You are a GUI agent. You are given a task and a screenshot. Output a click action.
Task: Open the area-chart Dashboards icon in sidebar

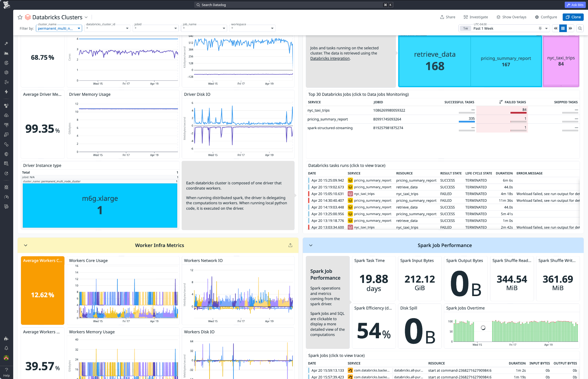point(6,53)
